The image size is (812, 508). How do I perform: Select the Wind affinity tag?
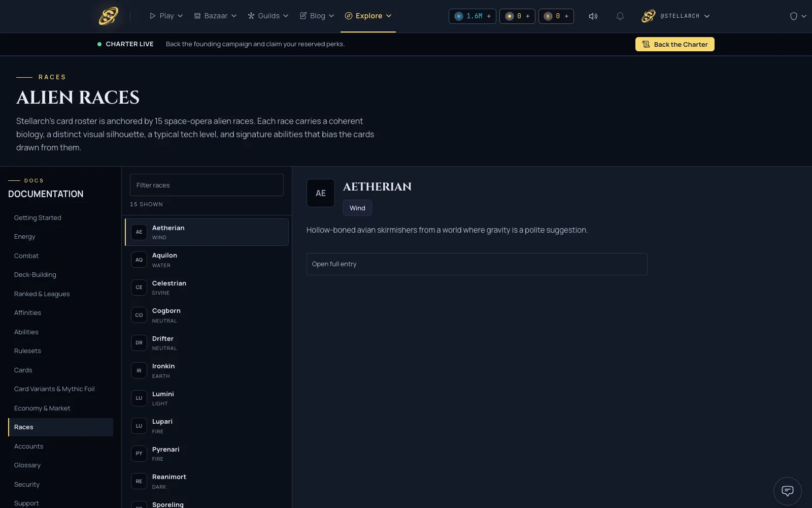pyautogui.click(x=357, y=208)
